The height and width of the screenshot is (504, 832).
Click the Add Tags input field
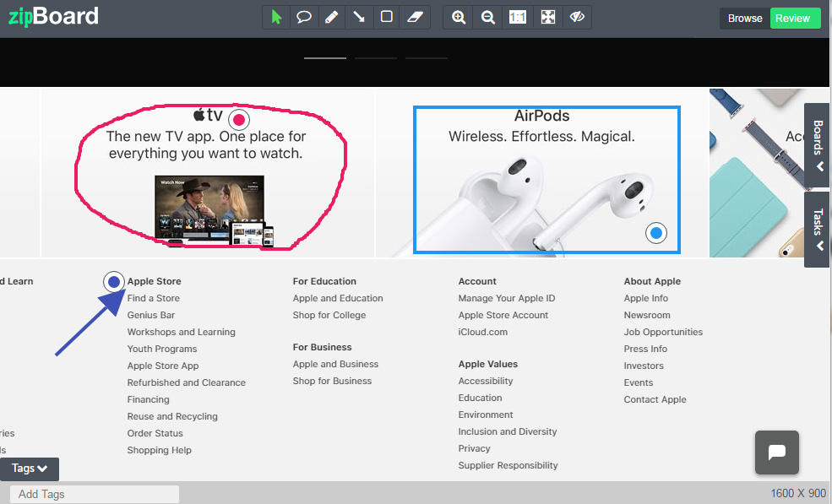click(x=95, y=494)
